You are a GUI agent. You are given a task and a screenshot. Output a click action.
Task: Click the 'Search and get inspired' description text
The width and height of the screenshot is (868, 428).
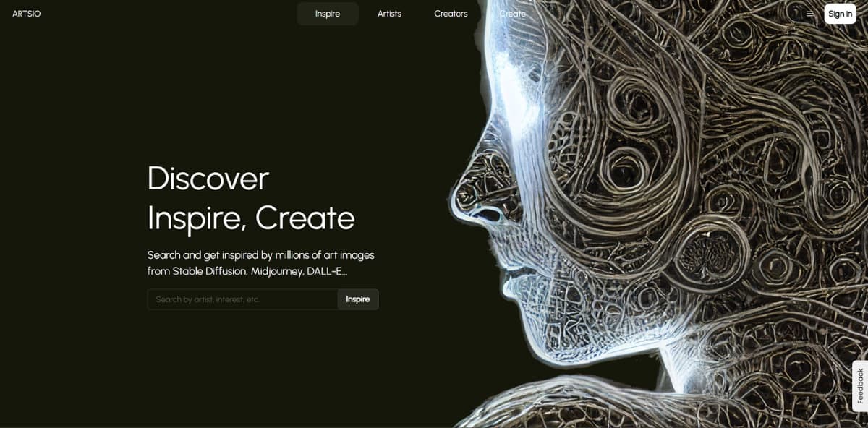click(x=261, y=263)
